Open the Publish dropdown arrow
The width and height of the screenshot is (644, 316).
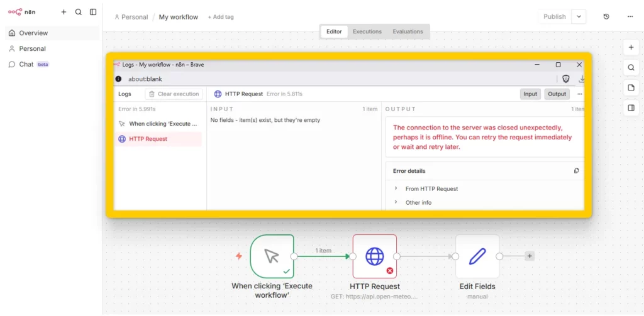(x=579, y=16)
